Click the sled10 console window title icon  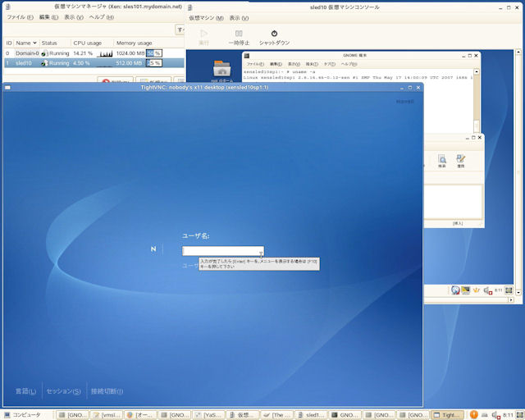tap(189, 7)
